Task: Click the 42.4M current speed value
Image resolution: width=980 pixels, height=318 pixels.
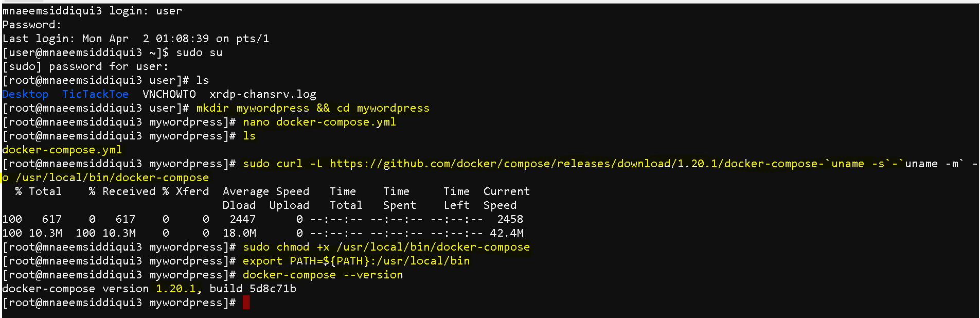Action: coord(506,233)
